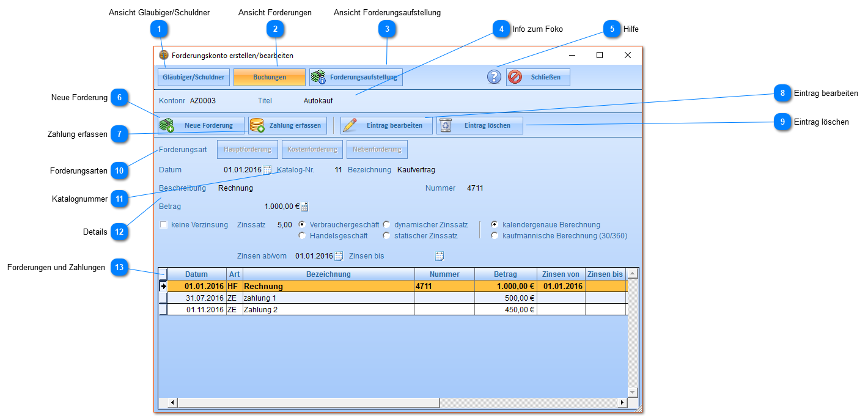Click the Datum column header
This screenshot has height=418, width=868.
tap(197, 274)
